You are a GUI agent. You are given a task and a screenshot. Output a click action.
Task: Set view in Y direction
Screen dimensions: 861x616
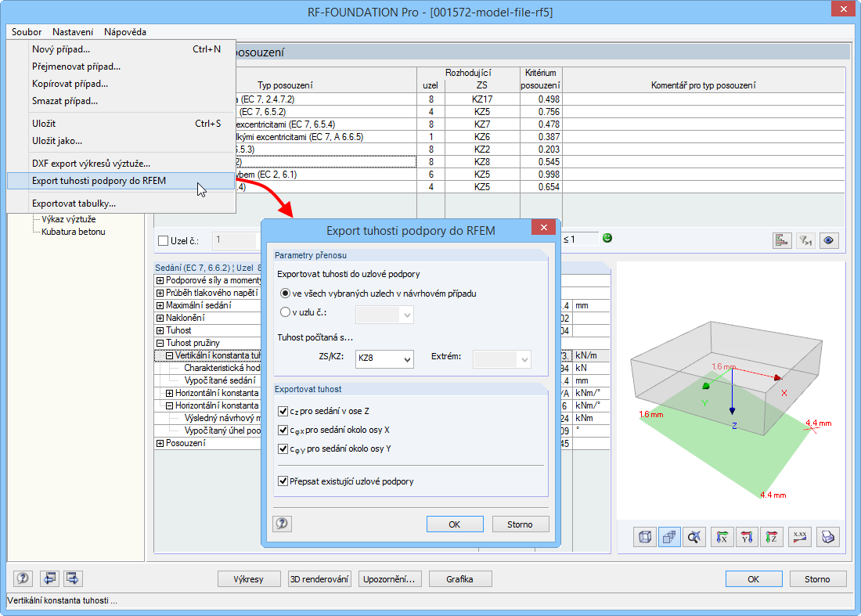pos(747,537)
